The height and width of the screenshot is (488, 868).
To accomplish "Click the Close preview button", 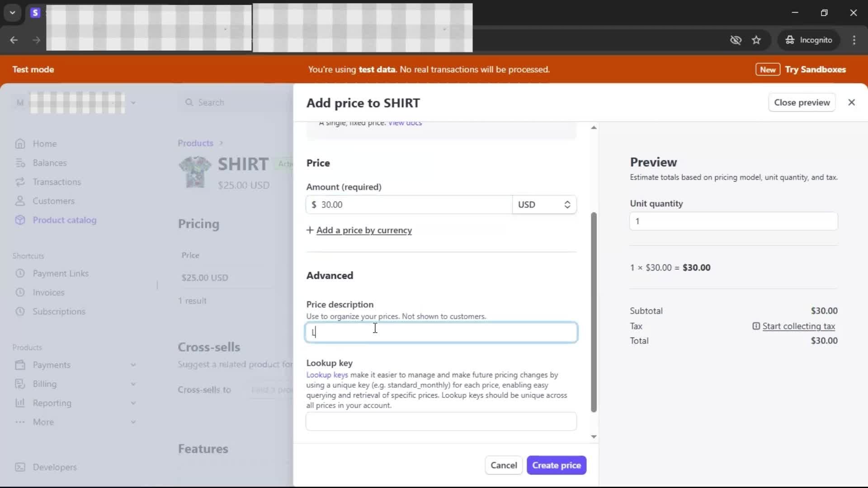I will pyautogui.click(x=802, y=103).
